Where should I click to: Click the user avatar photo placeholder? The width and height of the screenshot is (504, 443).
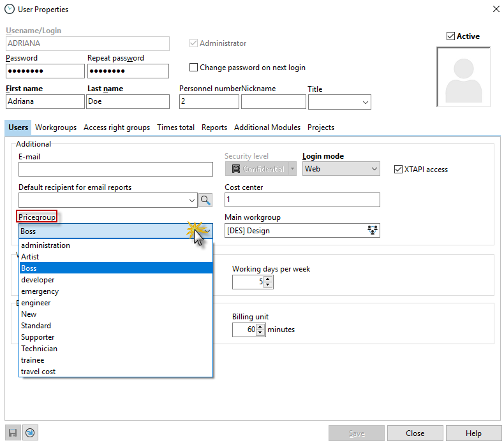[x=463, y=77]
